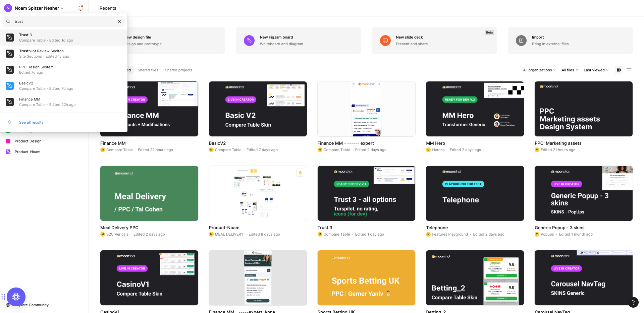The width and height of the screenshot is (644, 313).
Task: Click New slide deck button
Action: [434, 41]
